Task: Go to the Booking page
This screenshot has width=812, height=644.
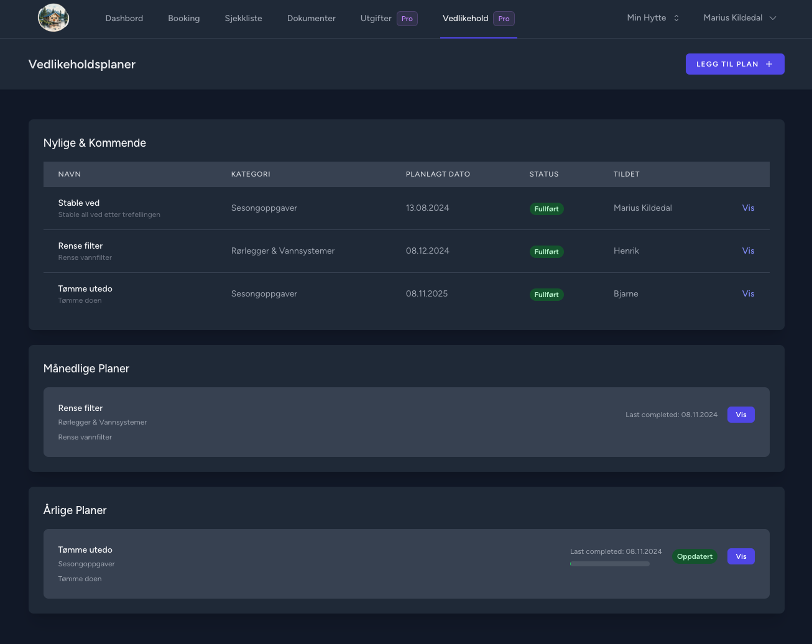Action: coord(184,19)
